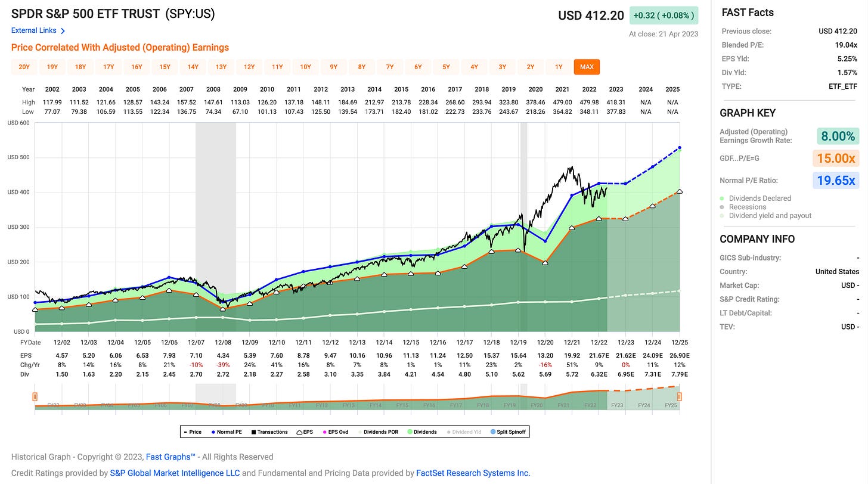Click the 12/08 FY date label
The height and width of the screenshot is (484, 868).
[x=224, y=343]
